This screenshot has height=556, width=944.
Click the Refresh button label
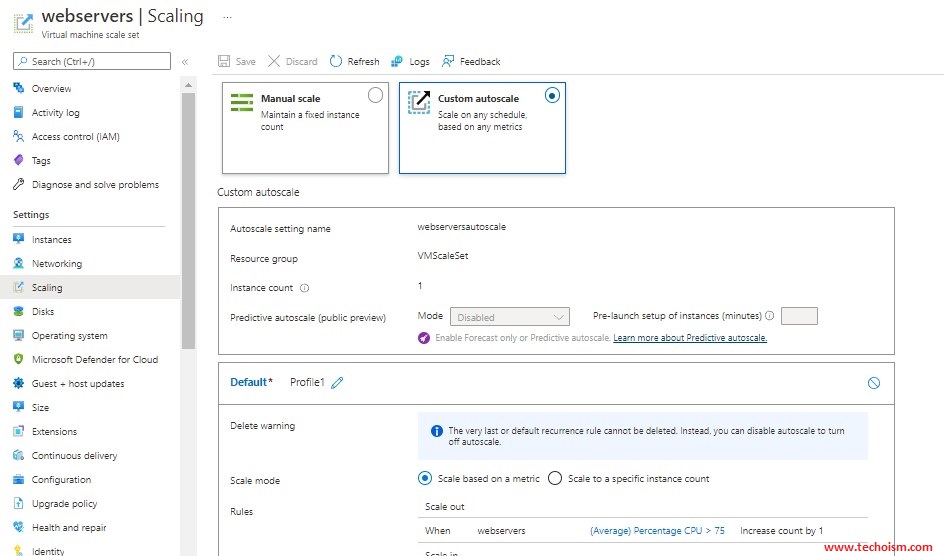[364, 61]
